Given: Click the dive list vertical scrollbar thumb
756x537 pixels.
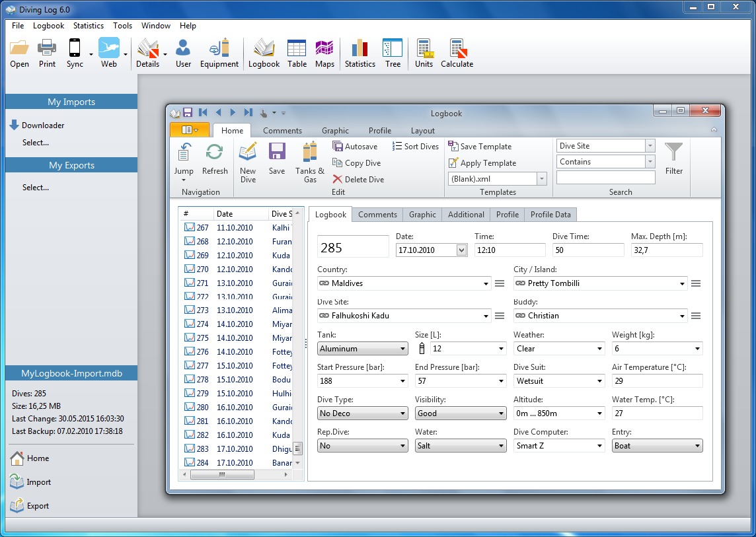Looking at the screenshot, I should (297, 448).
